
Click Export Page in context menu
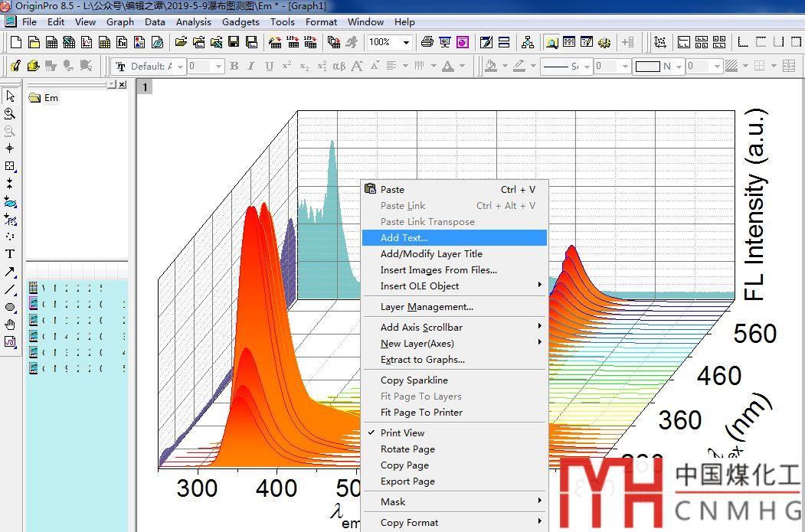(x=407, y=481)
